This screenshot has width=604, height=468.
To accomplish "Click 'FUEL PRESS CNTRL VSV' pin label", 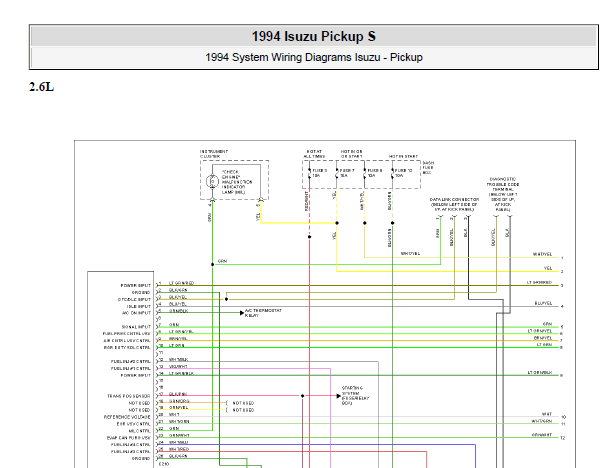I will pos(127,334).
